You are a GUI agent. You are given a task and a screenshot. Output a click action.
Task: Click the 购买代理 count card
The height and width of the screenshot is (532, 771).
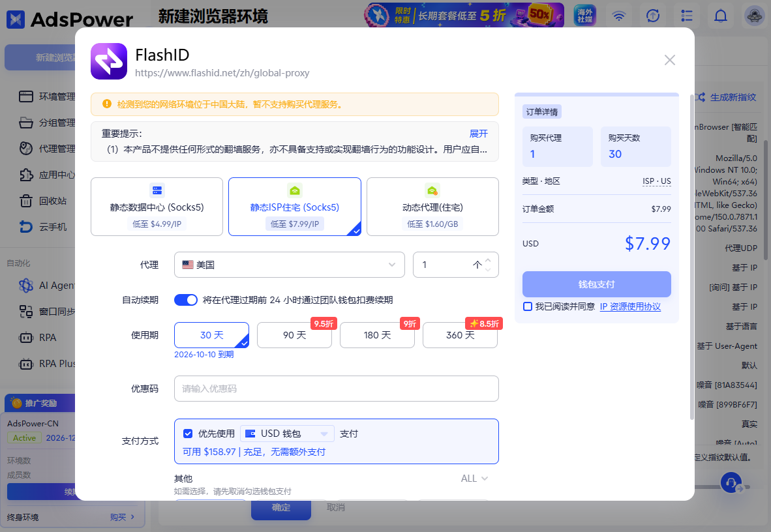click(558, 147)
